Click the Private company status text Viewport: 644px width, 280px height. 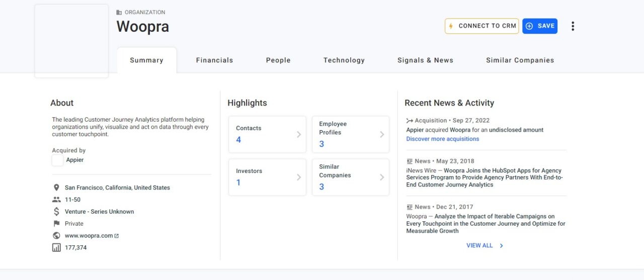(74, 224)
